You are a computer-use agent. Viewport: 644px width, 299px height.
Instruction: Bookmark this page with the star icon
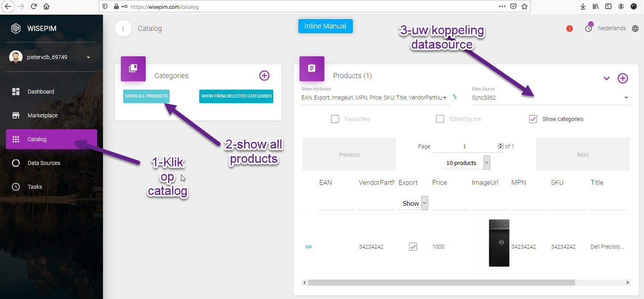(x=524, y=6)
